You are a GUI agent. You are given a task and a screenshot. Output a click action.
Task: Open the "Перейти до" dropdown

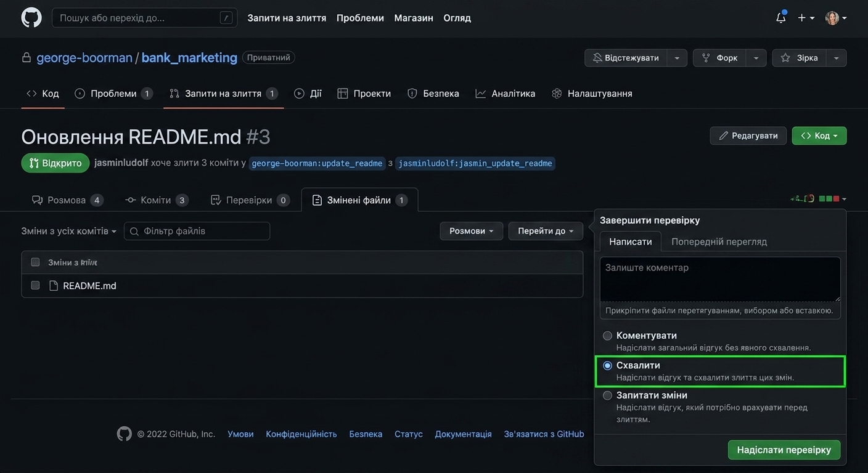(546, 231)
